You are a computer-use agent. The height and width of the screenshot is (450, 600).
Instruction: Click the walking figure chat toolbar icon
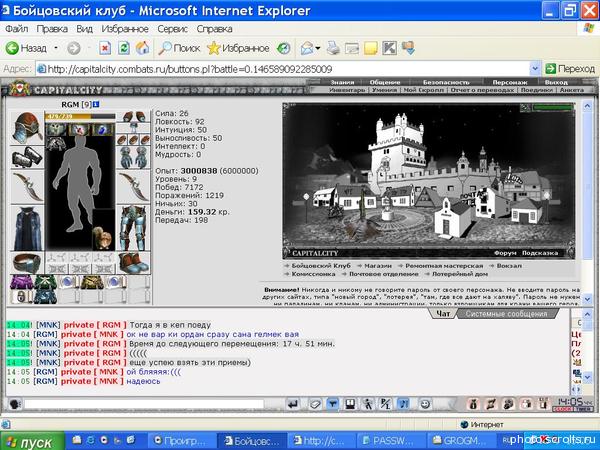tap(368, 404)
